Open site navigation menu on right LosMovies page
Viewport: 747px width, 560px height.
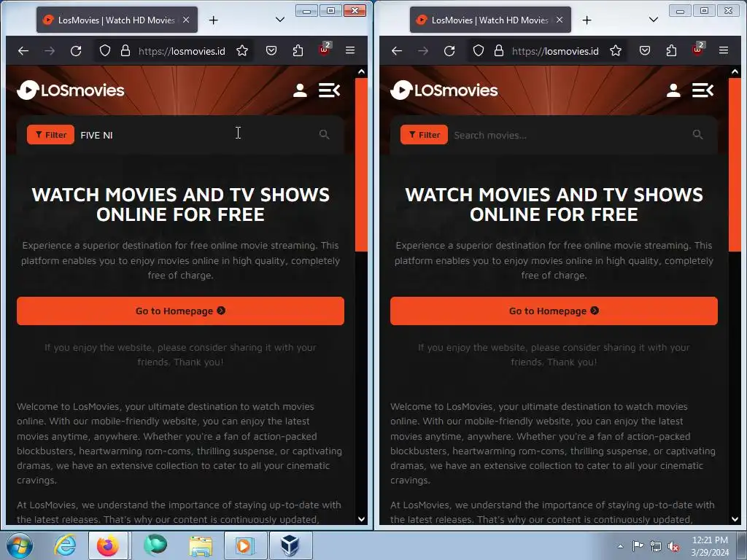coord(703,90)
